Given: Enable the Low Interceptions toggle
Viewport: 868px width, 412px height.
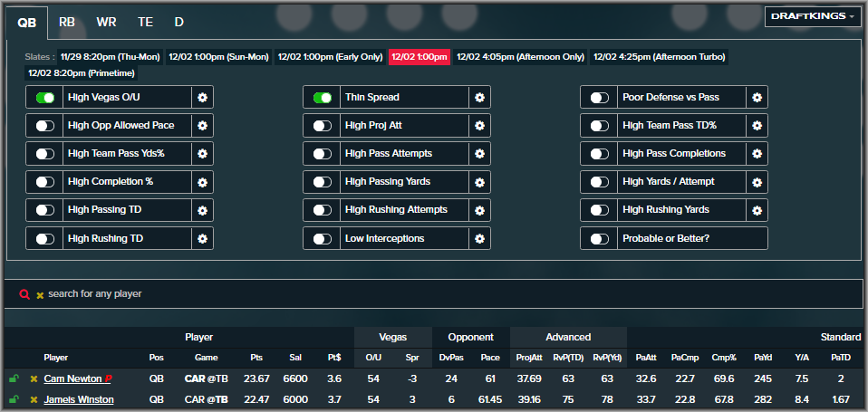Looking at the screenshot, I should [x=323, y=238].
